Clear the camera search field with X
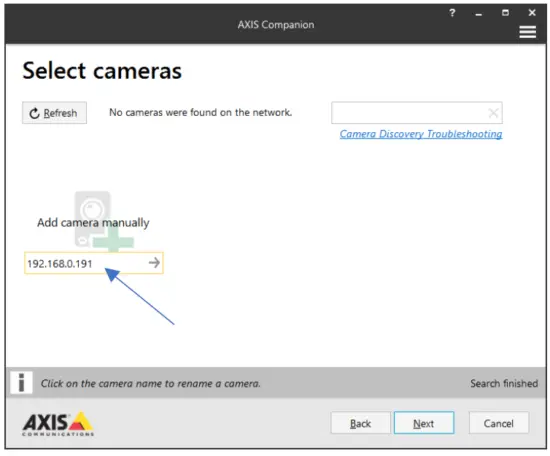Screen dimensions: 550x456 (493, 113)
